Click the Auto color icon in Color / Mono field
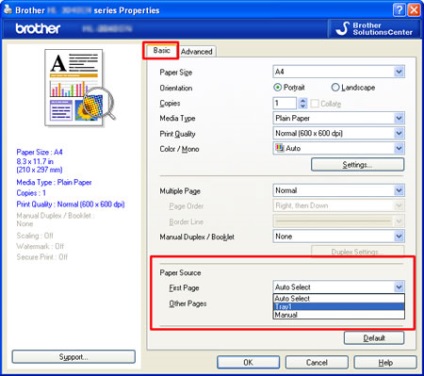The height and width of the screenshot is (376, 424). pyautogui.click(x=279, y=148)
